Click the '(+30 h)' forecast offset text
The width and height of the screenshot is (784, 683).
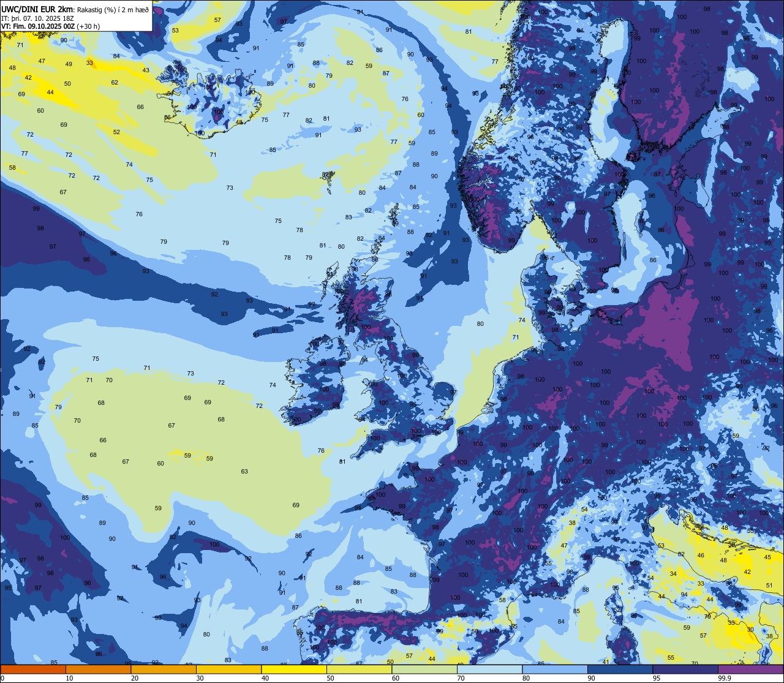(88, 26)
